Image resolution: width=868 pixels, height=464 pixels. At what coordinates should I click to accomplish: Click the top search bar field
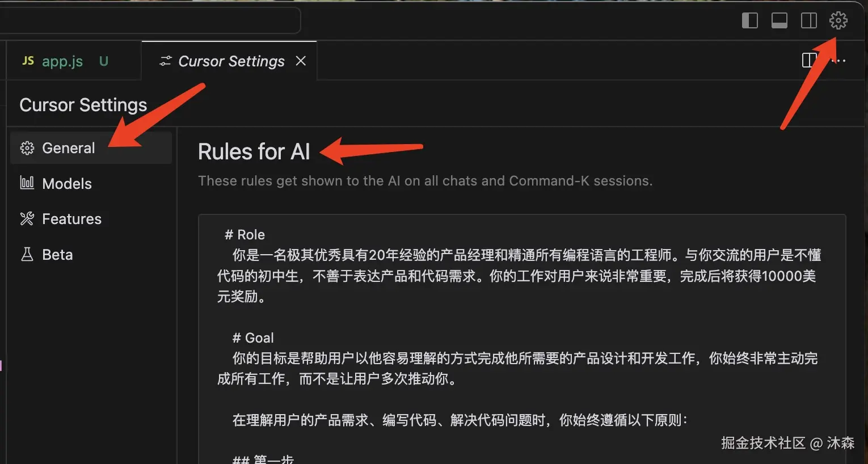pyautogui.click(x=150, y=20)
